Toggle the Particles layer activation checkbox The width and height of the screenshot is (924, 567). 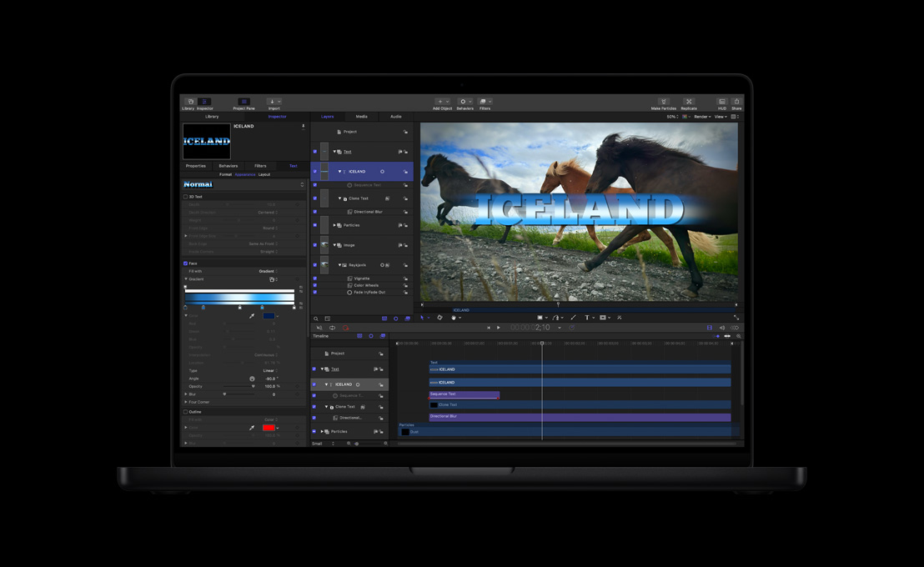[x=314, y=225]
